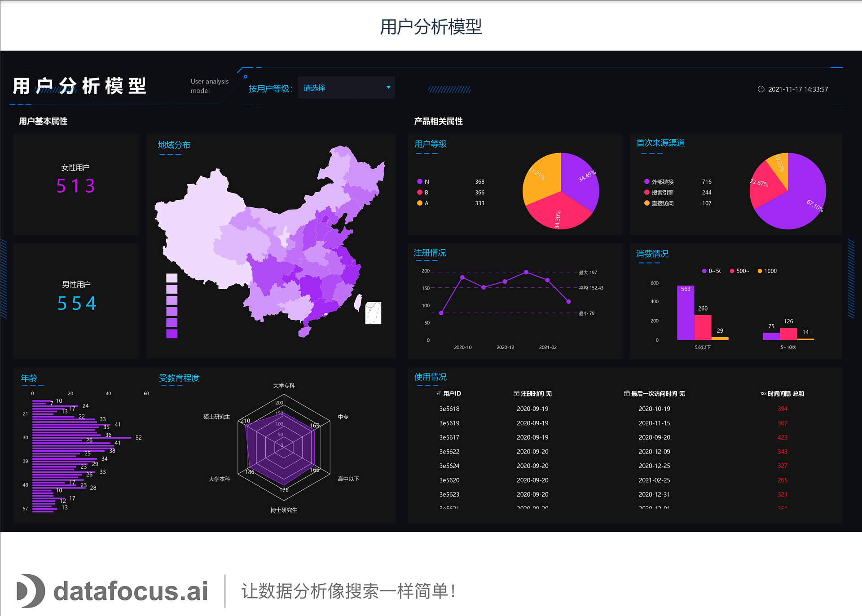Click the darkest purple map legend swatch
Screen dimensions: 862x616
click(172, 334)
